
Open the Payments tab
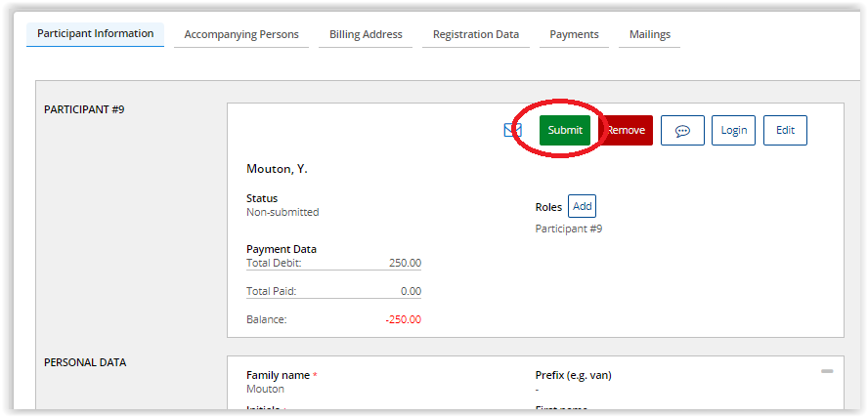pos(574,35)
